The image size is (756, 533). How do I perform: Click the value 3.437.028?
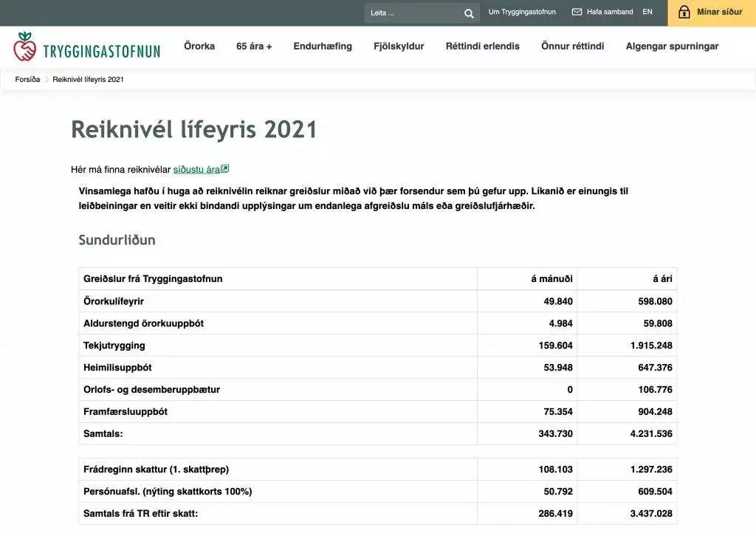coord(651,514)
